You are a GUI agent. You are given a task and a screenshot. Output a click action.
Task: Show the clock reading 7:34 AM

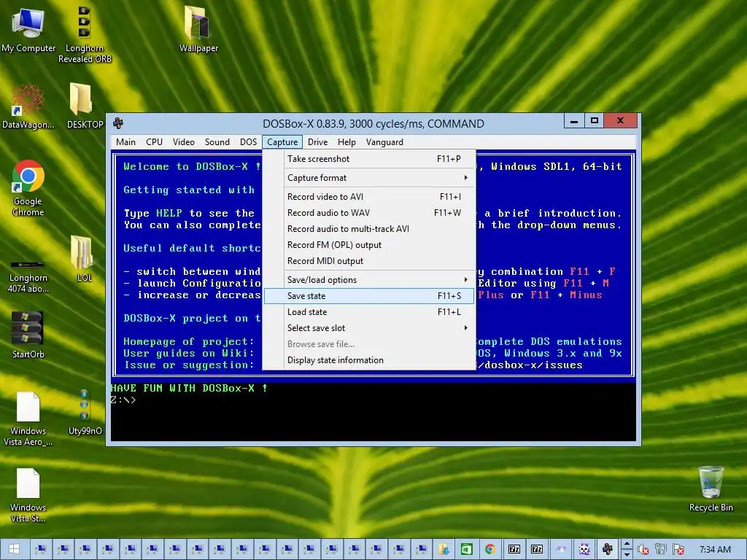point(715,549)
